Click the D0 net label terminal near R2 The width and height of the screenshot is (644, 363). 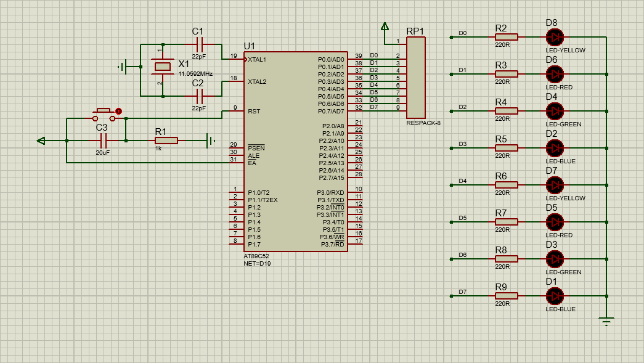[x=451, y=37]
